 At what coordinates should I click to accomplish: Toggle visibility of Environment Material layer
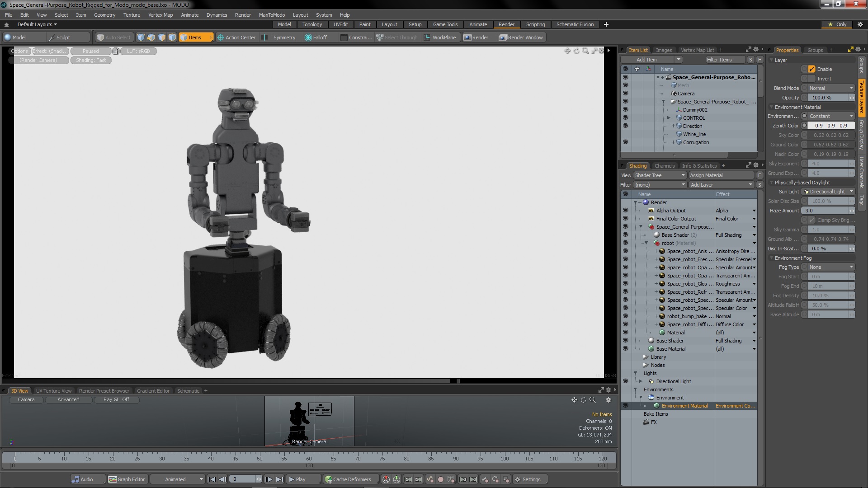click(625, 406)
